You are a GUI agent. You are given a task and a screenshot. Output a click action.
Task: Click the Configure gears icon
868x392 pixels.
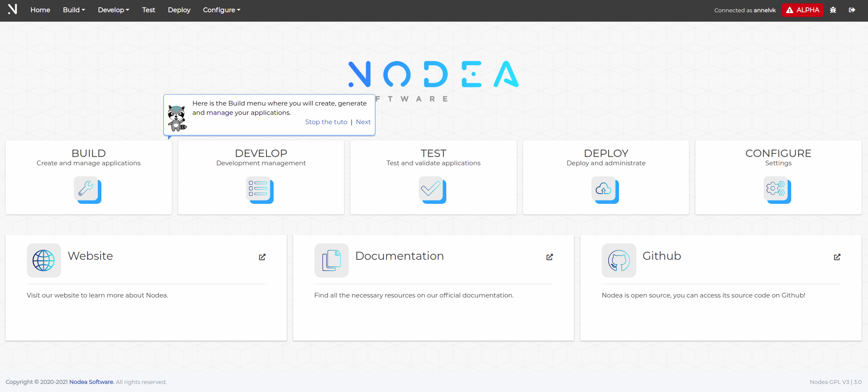777,190
